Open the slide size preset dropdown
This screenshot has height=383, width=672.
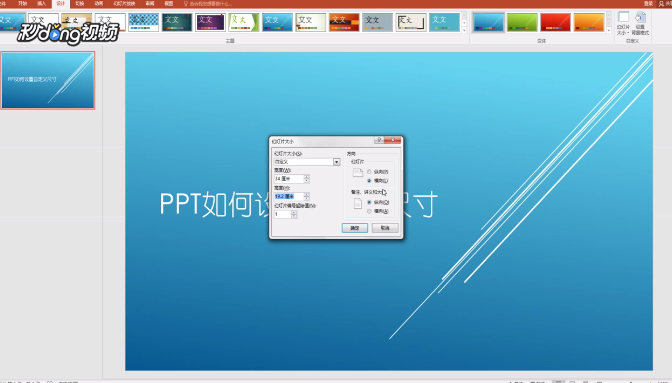pos(336,162)
